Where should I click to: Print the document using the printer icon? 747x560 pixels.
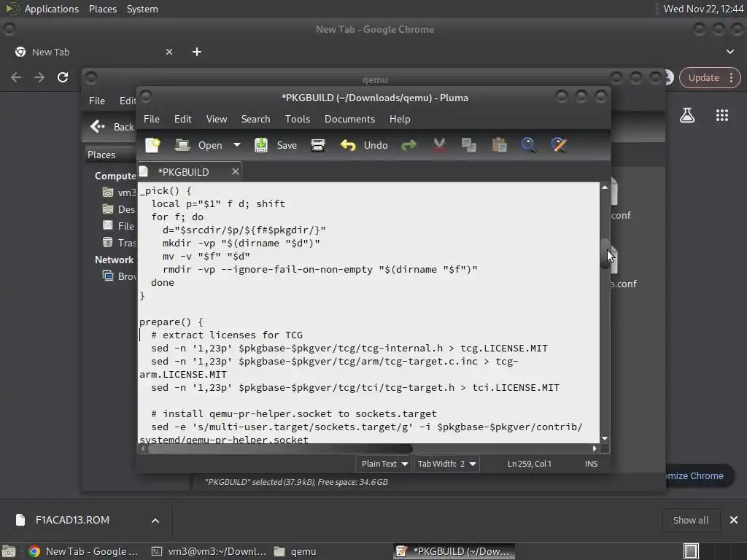point(318,145)
